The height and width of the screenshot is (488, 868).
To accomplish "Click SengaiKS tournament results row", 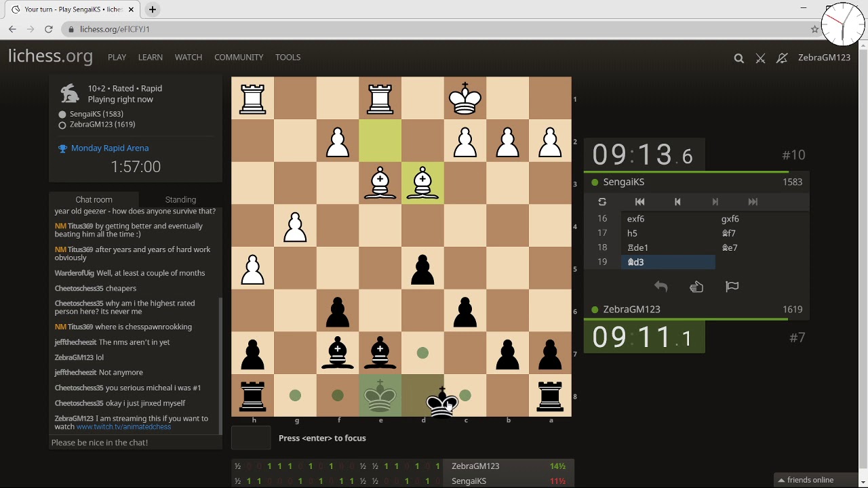I will tap(403, 481).
